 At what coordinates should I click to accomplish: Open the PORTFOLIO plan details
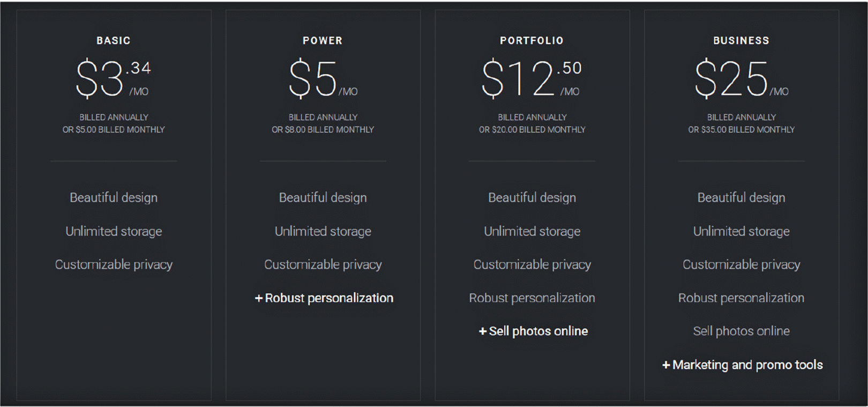pos(532,40)
